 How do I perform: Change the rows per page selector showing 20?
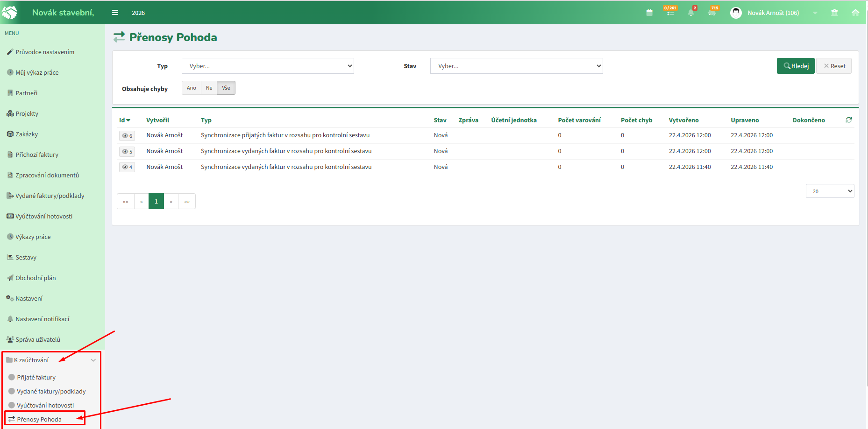[x=830, y=191]
